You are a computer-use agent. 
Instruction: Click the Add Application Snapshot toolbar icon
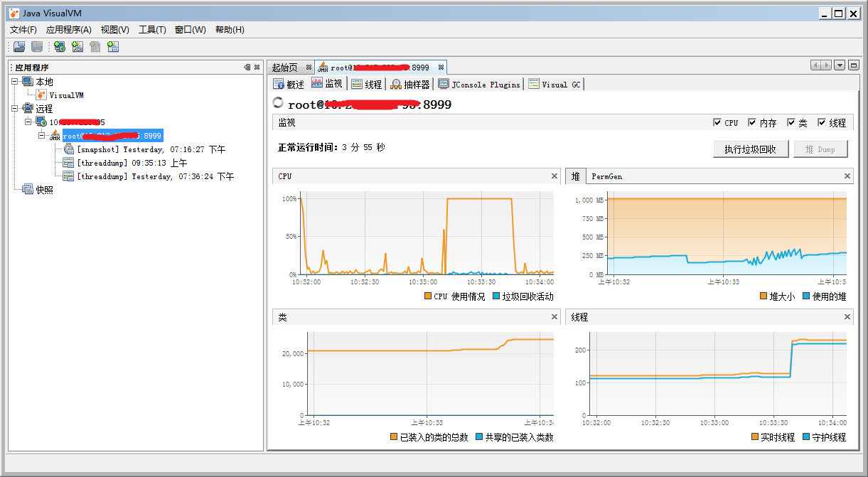tap(113, 47)
